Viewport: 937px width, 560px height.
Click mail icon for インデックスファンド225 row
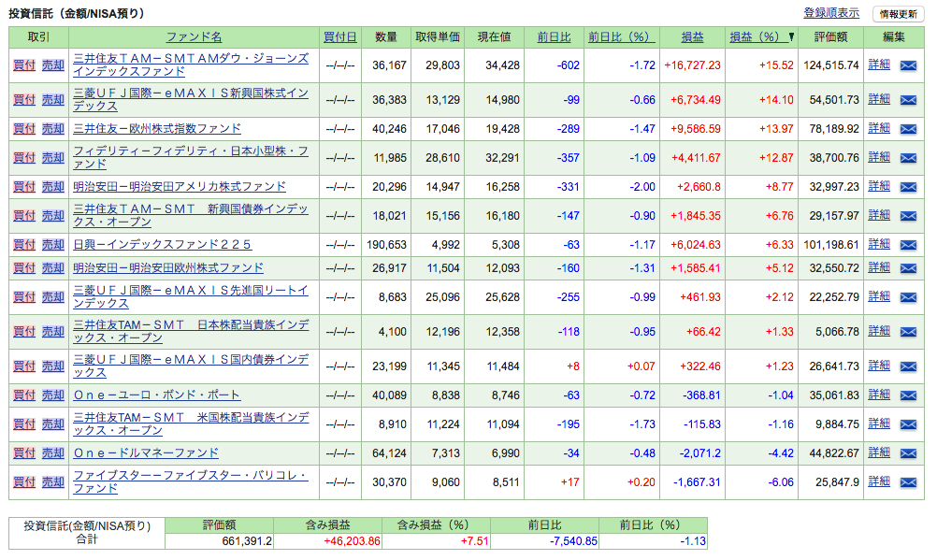[908, 244]
